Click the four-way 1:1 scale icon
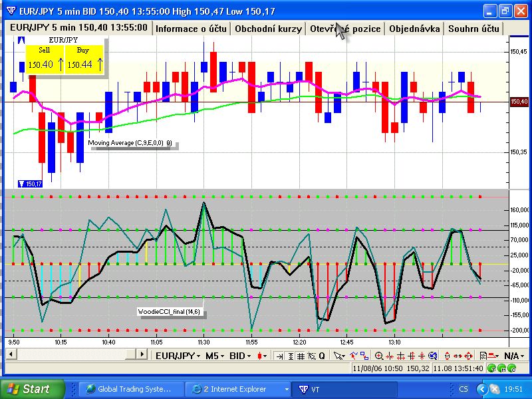 [x=469, y=356]
